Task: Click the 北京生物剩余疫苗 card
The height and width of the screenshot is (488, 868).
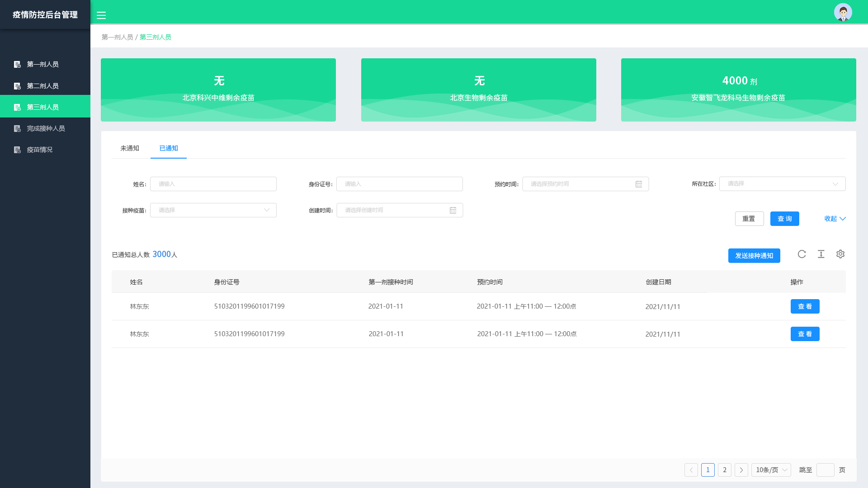Action: (479, 90)
